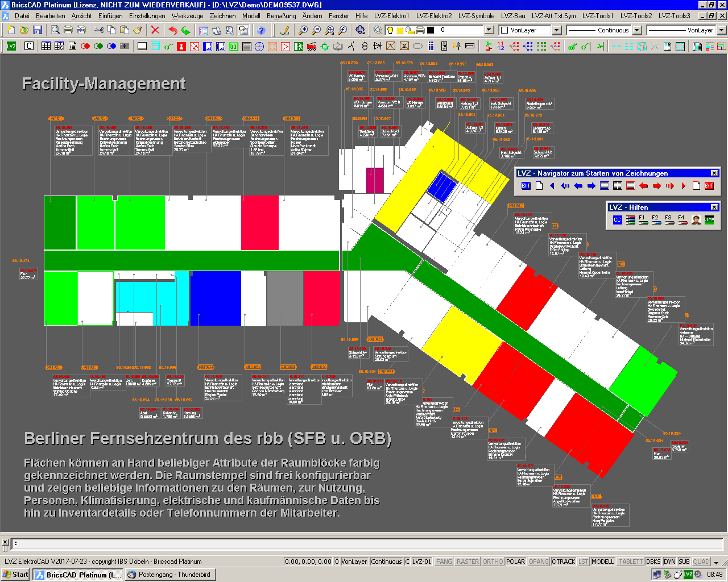Expand the status bar options arrow
Viewport: 728px width, 582px height.
coord(717,562)
